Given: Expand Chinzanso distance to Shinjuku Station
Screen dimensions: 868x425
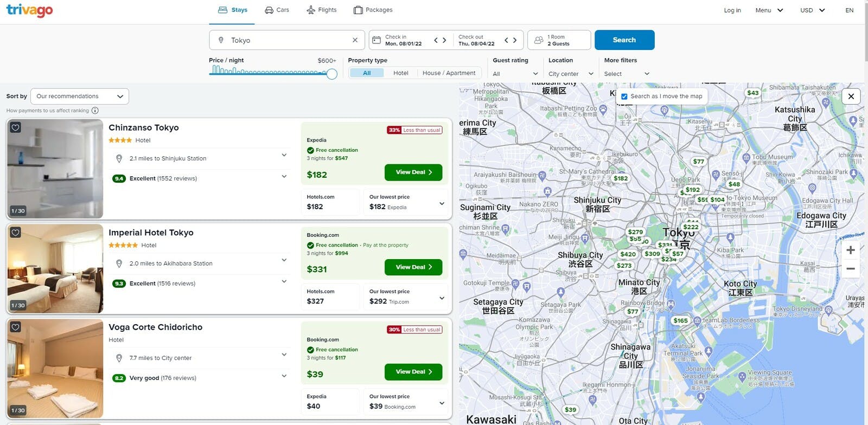Looking at the screenshot, I should point(284,156).
